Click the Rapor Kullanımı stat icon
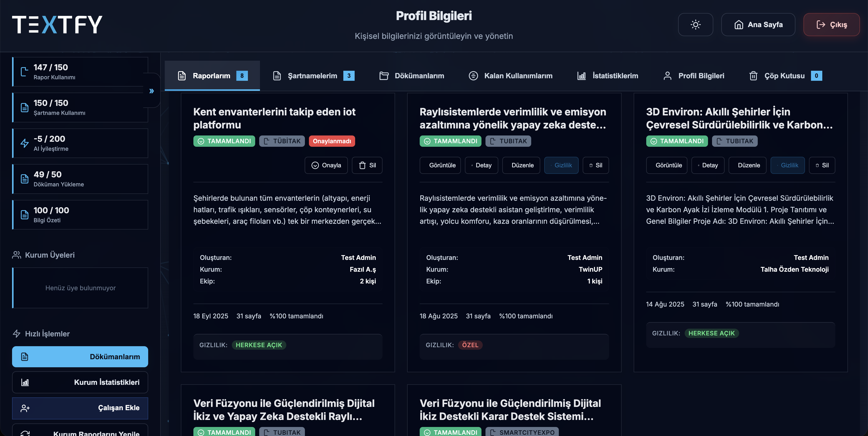868x436 pixels. pos(24,72)
